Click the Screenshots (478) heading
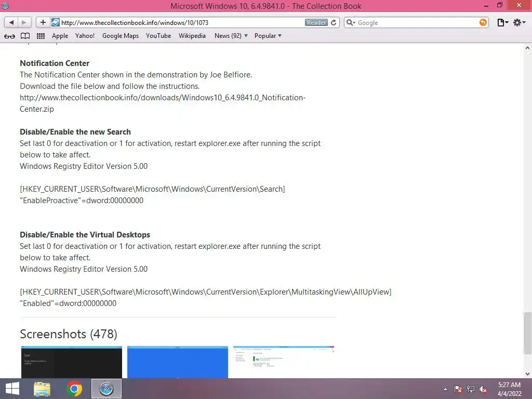Screen dimensions: 532x399 (x=69, y=334)
